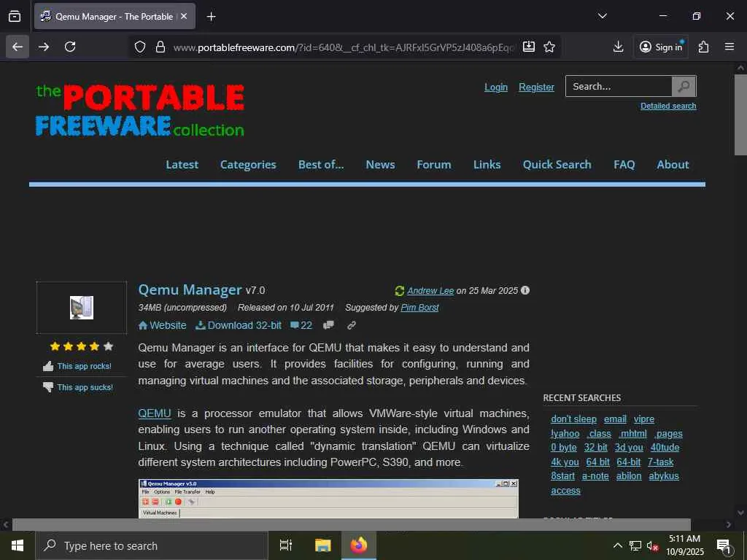Show hidden system tray icons
Viewport: 747px width, 560px height.
[x=617, y=545]
